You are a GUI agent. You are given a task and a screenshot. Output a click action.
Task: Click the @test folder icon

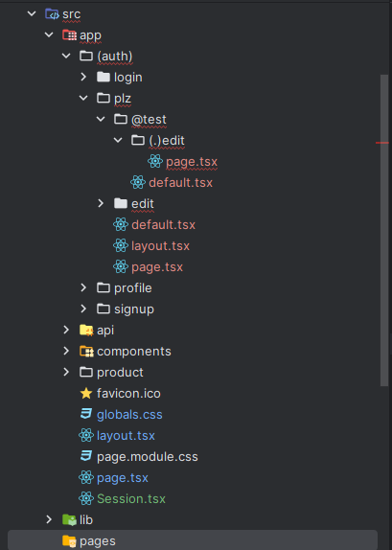point(121,119)
